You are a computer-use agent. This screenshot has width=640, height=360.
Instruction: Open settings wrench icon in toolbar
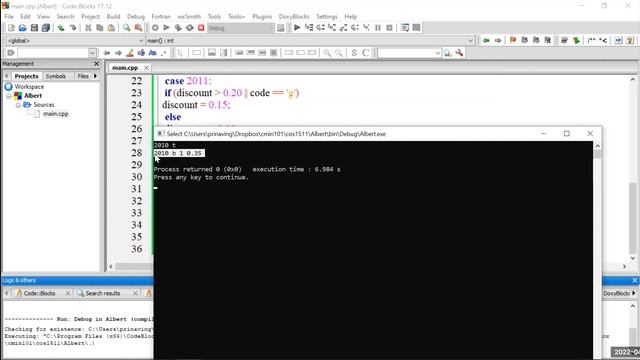click(459, 53)
